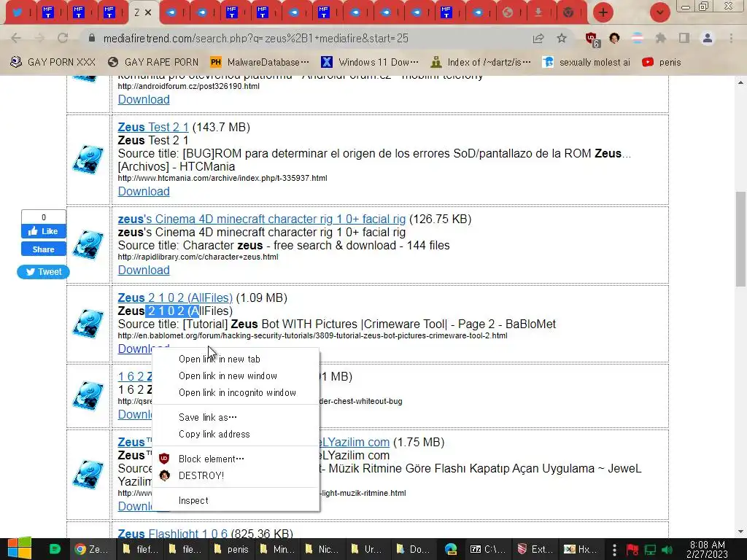This screenshot has width=747, height=560.
Task: Switch to the Twitter browser tab
Action: pos(18,12)
